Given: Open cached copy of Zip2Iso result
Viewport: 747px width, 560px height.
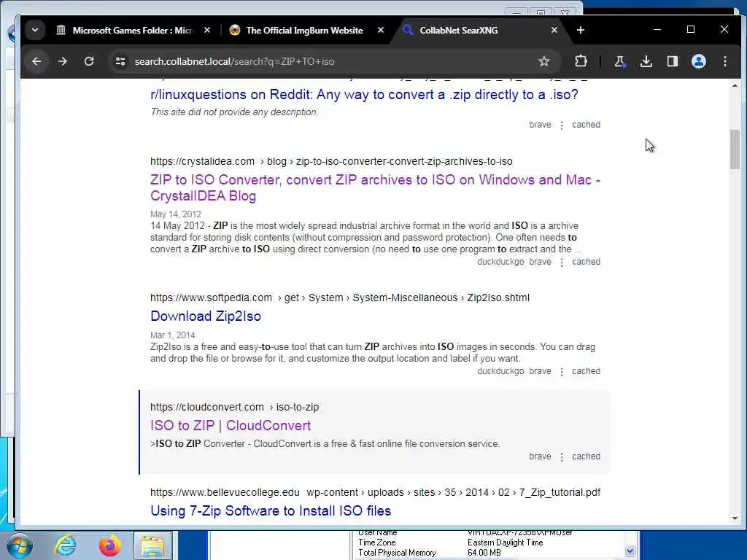Looking at the screenshot, I should (x=586, y=371).
